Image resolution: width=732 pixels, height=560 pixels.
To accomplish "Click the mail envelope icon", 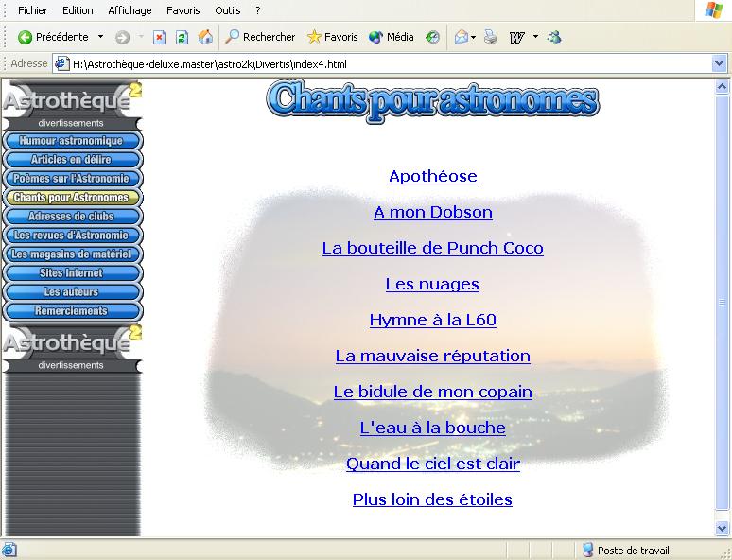I will coord(461,37).
